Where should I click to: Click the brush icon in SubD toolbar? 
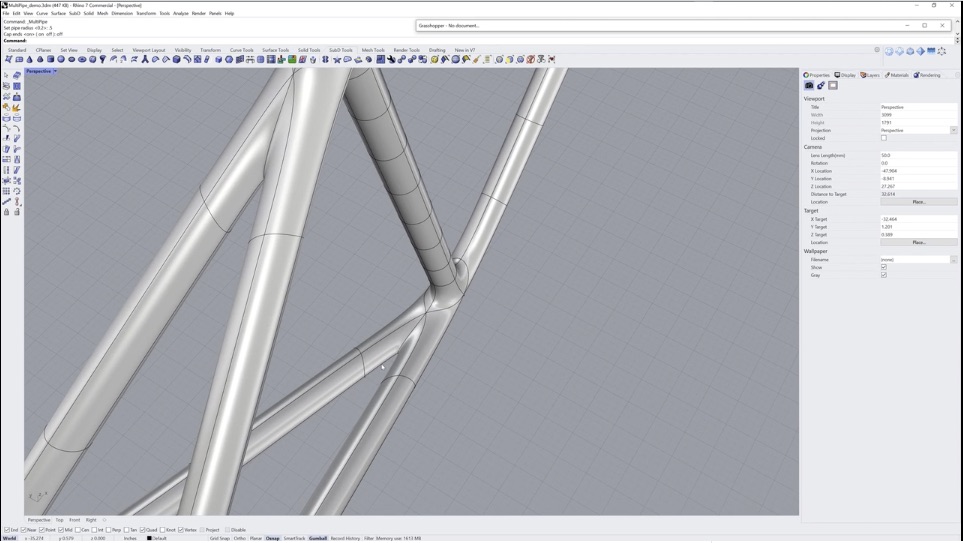click(477, 60)
